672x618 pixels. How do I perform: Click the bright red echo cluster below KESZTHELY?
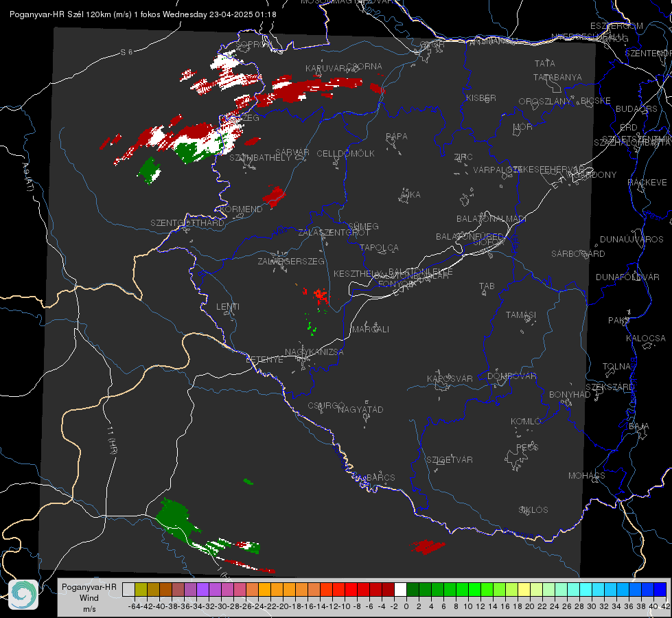(319, 295)
